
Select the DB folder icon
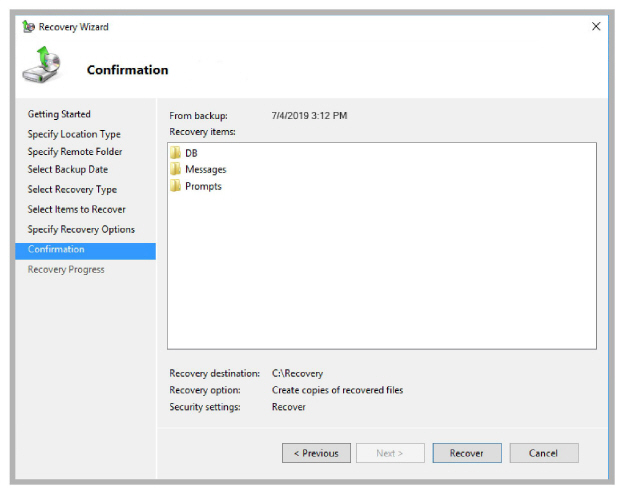[175, 152]
